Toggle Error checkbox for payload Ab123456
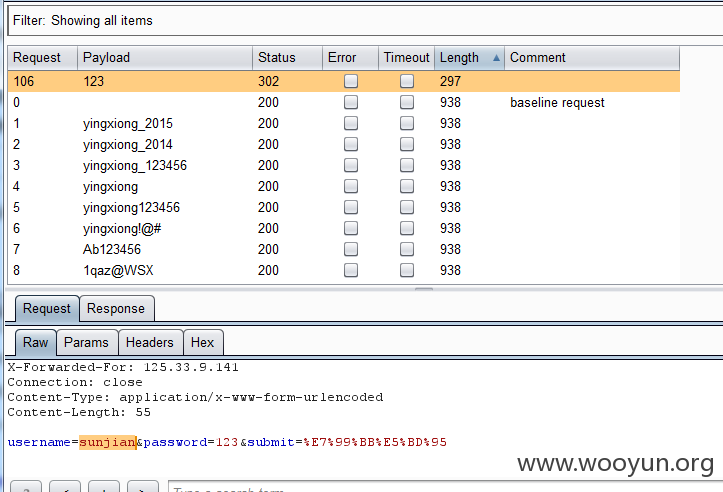This screenshot has height=492, width=723. 351,249
